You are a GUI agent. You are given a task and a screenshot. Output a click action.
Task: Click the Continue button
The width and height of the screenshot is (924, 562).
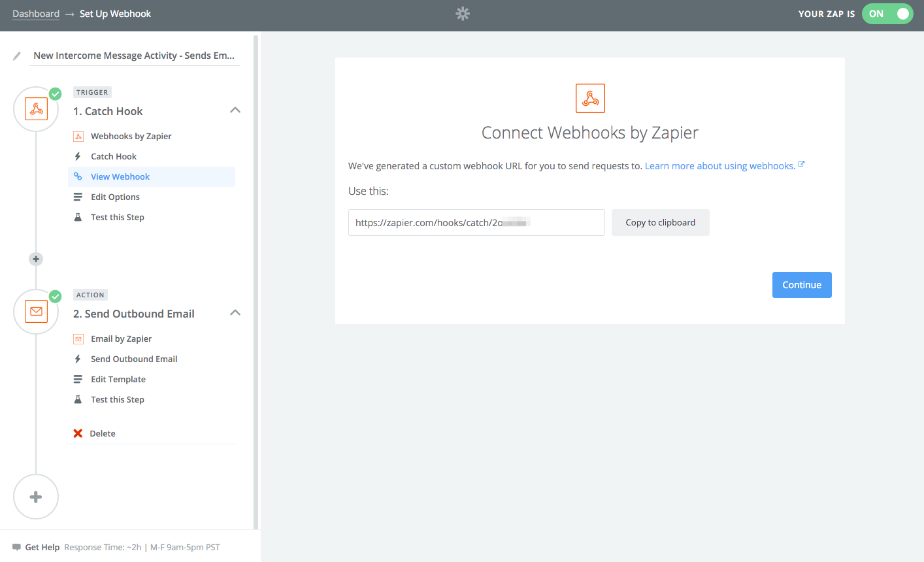coord(802,285)
